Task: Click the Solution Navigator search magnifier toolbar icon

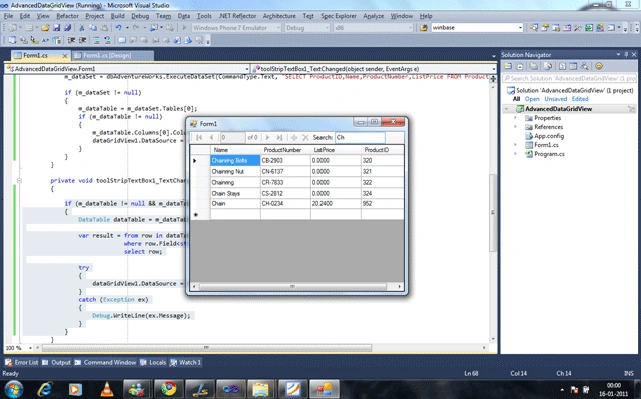Action: (585, 66)
